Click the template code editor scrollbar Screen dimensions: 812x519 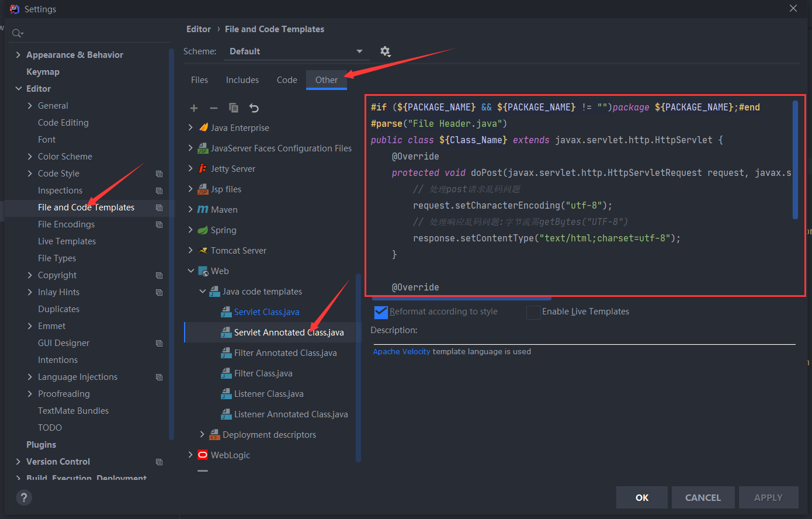pyautogui.click(x=795, y=160)
